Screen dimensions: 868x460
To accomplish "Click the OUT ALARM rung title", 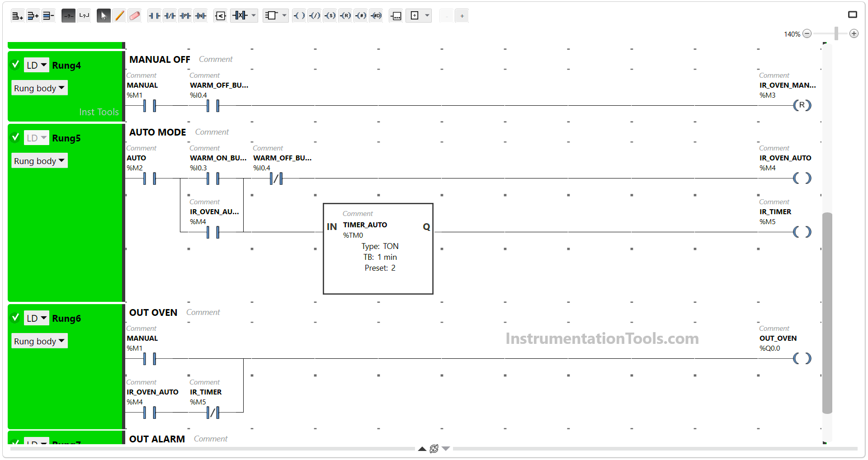I will click(x=157, y=439).
